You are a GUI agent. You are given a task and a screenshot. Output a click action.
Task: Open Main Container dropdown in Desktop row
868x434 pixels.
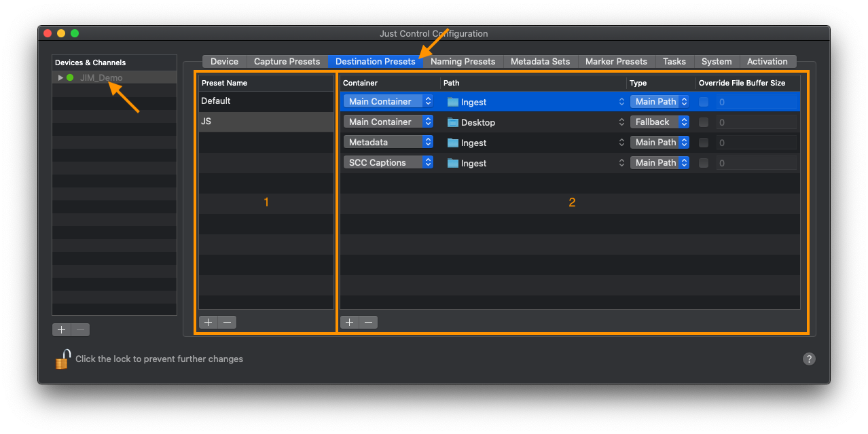pos(388,122)
